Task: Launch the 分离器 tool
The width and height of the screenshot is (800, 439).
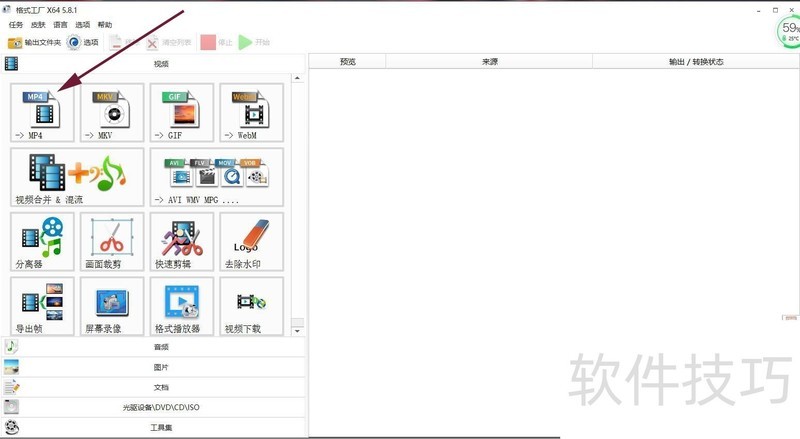Action: tap(42, 242)
